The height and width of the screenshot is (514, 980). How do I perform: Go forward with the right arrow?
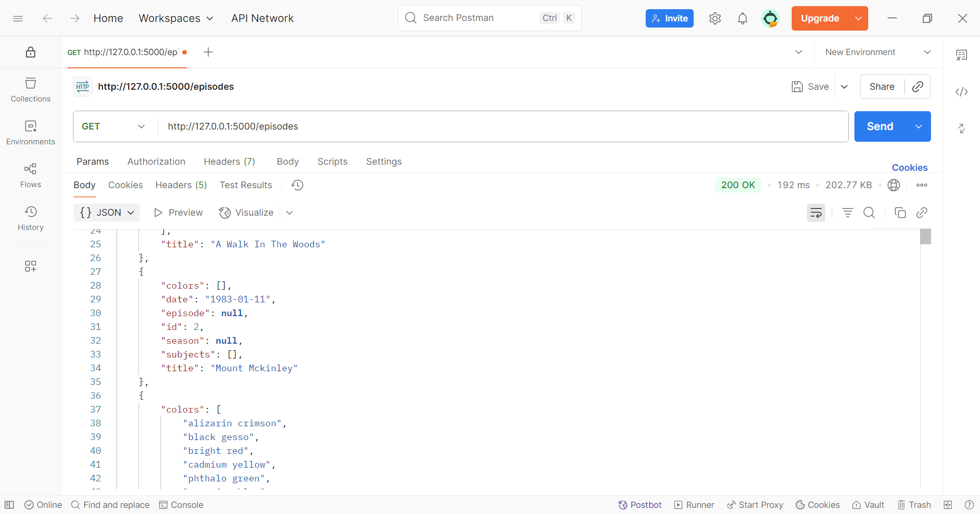coord(75,18)
